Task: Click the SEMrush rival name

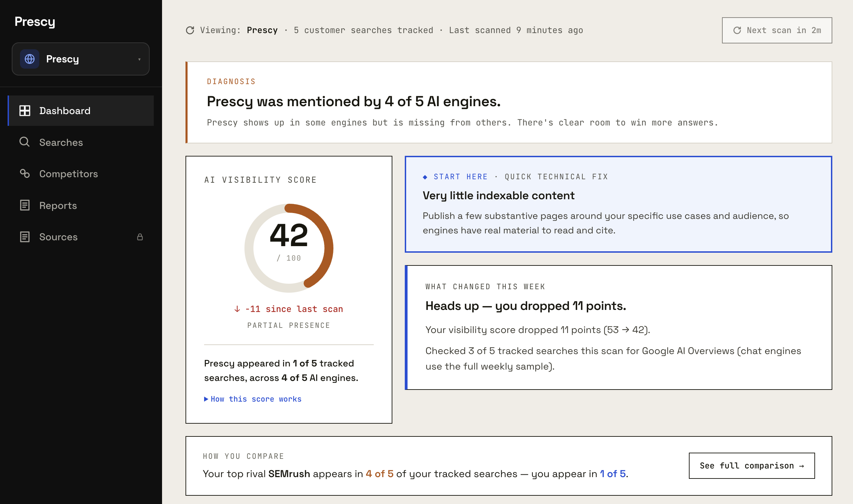Action: click(x=289, y=474)
